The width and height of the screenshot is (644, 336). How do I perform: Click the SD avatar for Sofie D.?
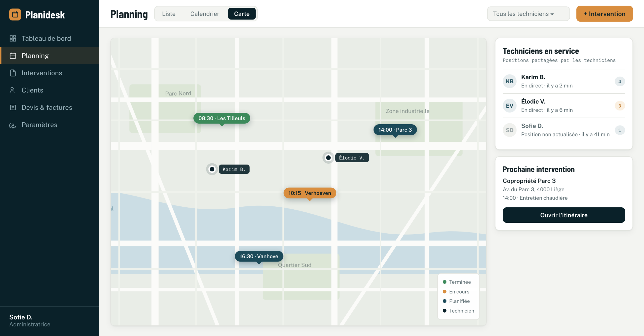(x=509, y=130)
